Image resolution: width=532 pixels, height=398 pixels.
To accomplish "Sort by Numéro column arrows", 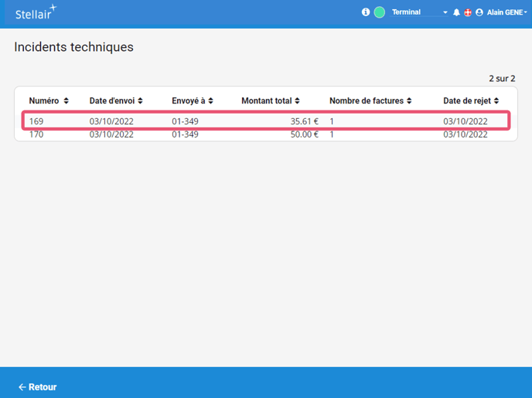I will point(66,101).
